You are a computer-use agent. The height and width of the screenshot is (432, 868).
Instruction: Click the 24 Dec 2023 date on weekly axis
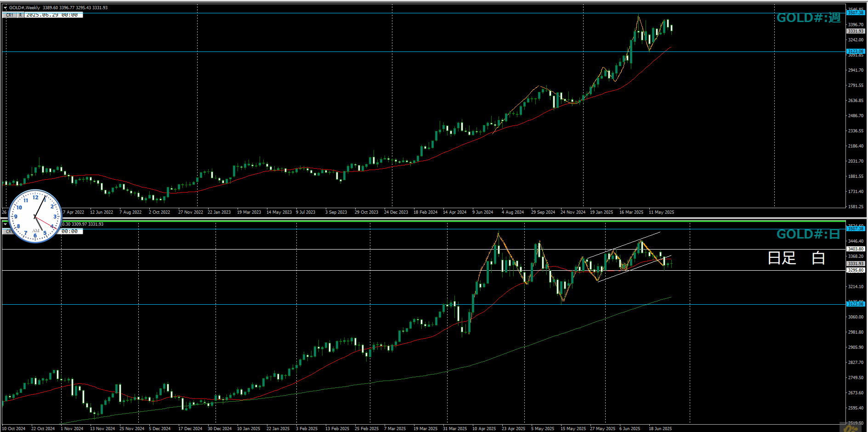(x=396, y=212)
